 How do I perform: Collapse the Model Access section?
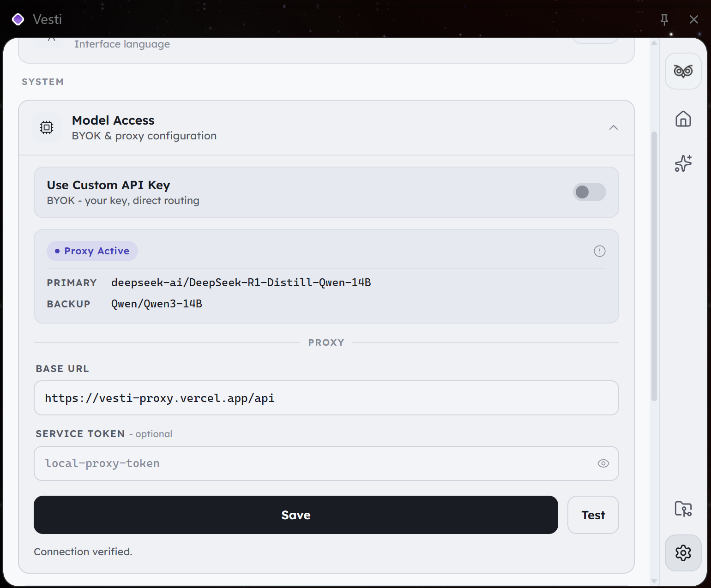tap(614, 127)
